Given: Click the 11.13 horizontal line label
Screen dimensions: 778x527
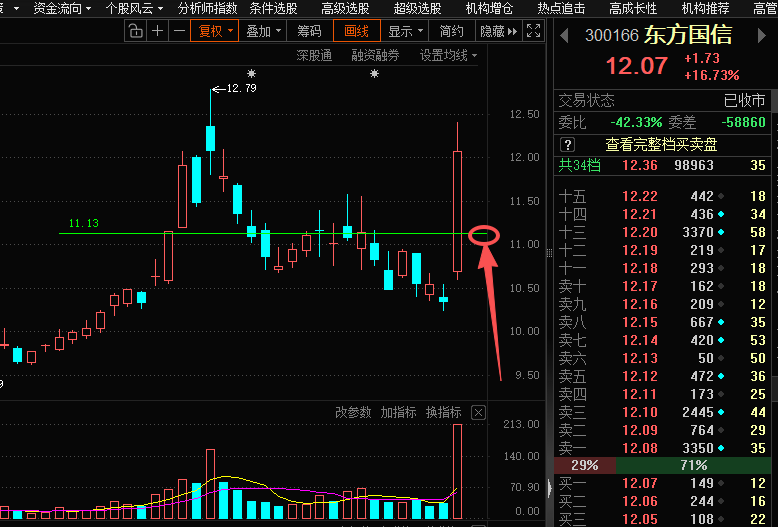Looking at the screenshot, I should pos(83,223).
